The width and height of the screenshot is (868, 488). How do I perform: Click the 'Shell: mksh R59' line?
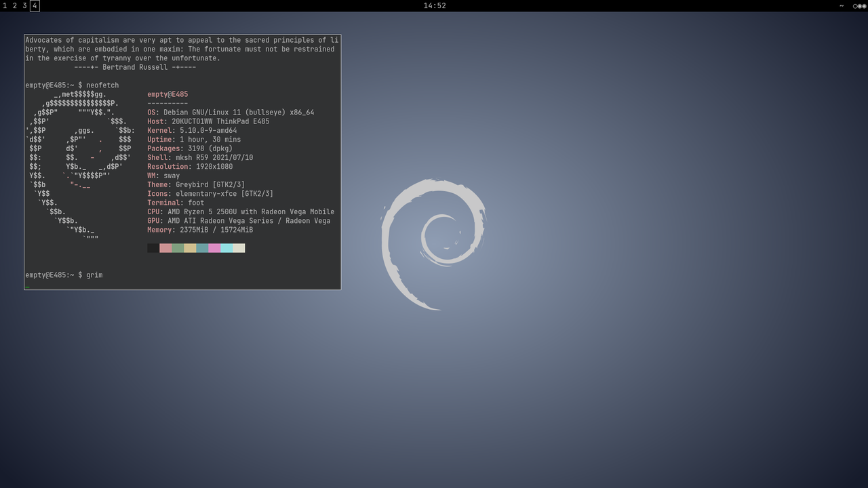click(200, 157)
